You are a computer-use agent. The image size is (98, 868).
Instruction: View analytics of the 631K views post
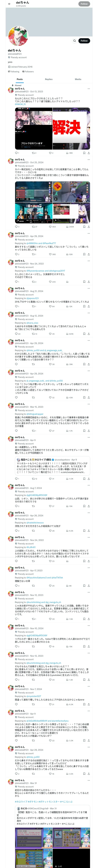click(x=69, y=334)
